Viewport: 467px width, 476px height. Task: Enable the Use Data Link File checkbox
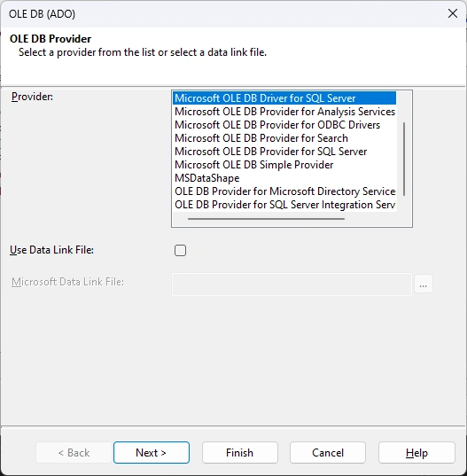180,251
